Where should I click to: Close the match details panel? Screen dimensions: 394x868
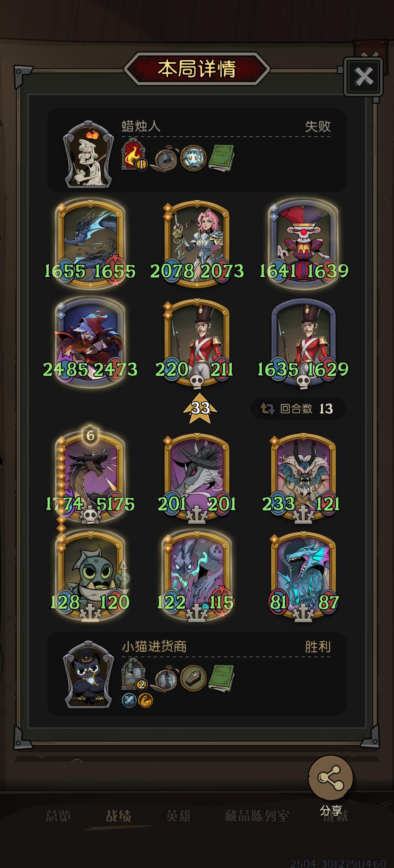pyautogui.click(x=363, y=77)
